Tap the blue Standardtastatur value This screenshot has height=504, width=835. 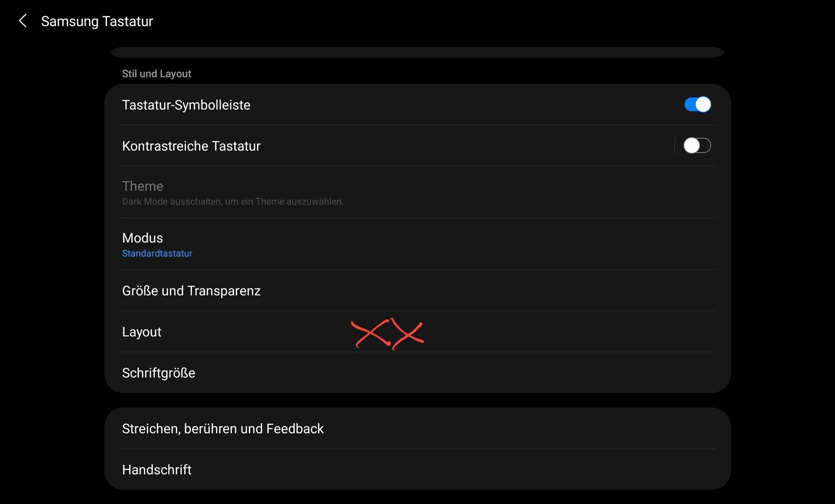157,253
